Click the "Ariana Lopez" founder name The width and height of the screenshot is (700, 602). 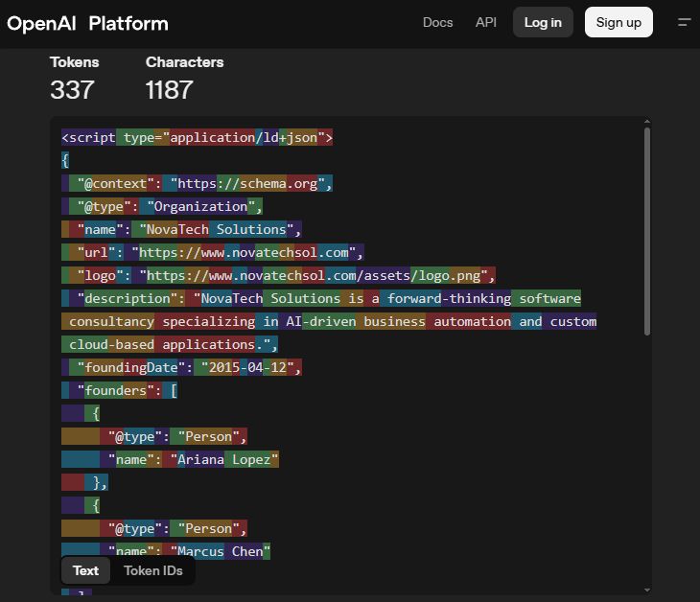(224, 459)
